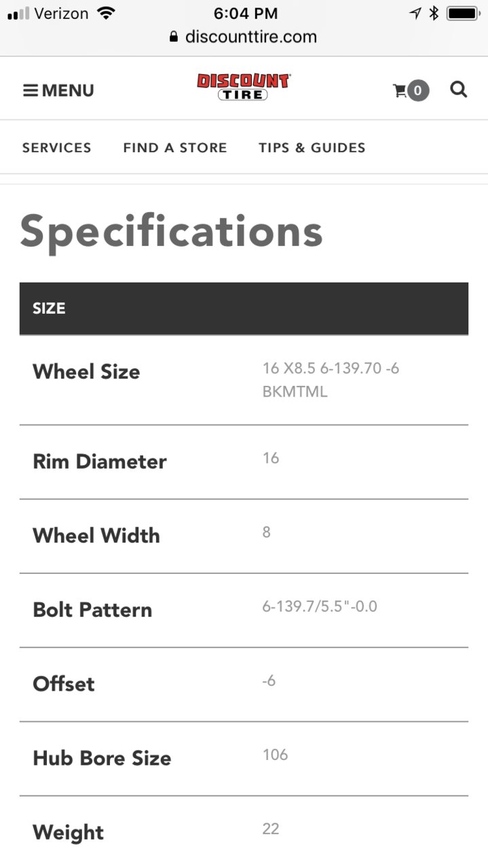
Task: Open FIND A STORE navigation item
Action: coord(175,147)
